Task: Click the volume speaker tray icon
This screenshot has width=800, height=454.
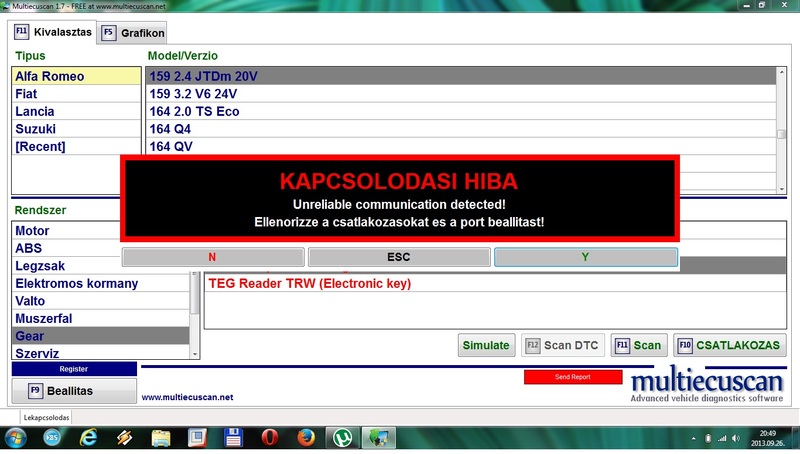Action: (736, 438)
